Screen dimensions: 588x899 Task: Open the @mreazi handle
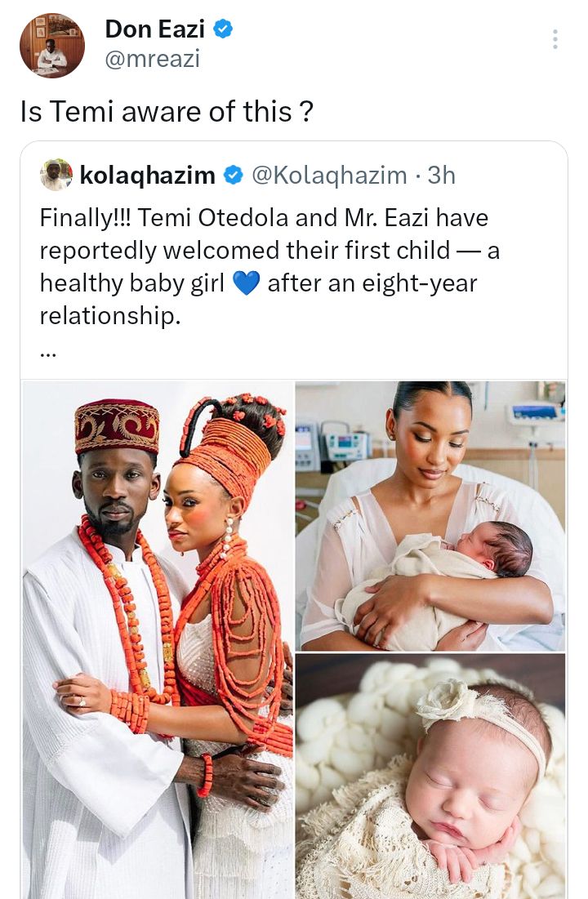point(152,59)
